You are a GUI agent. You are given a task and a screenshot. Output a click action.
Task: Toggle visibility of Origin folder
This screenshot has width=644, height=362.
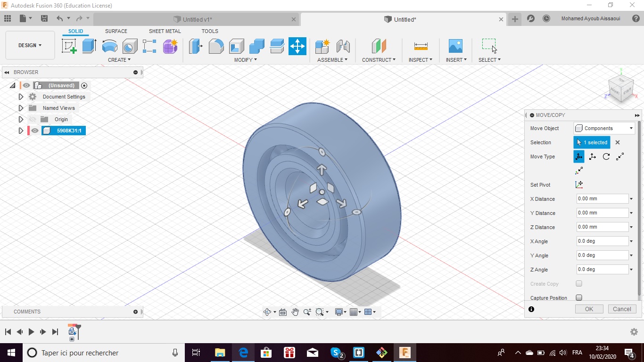[33, 119]
